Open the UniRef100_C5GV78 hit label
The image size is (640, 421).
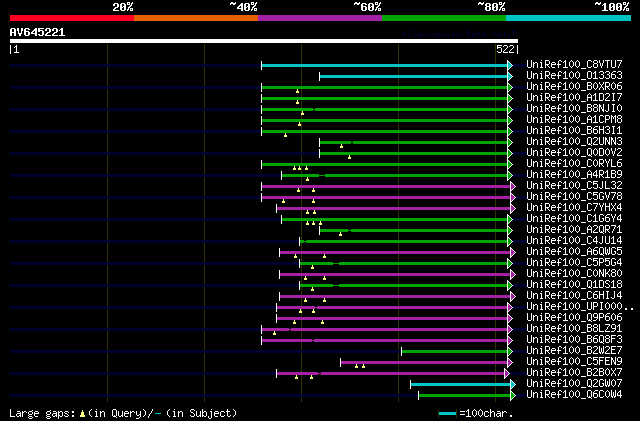click(574, 196)
